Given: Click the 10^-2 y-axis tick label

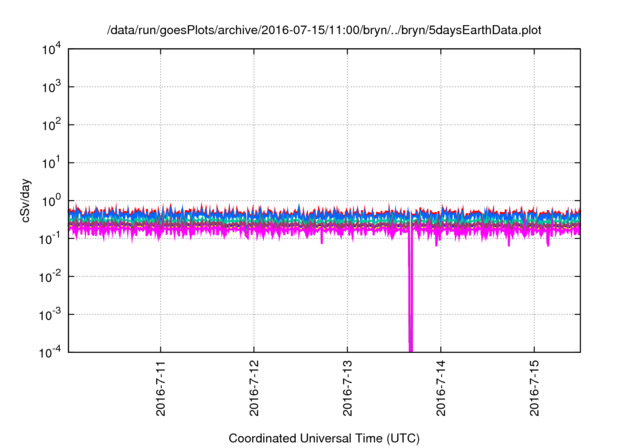Looking at the screenshot, I should [51, 277].
